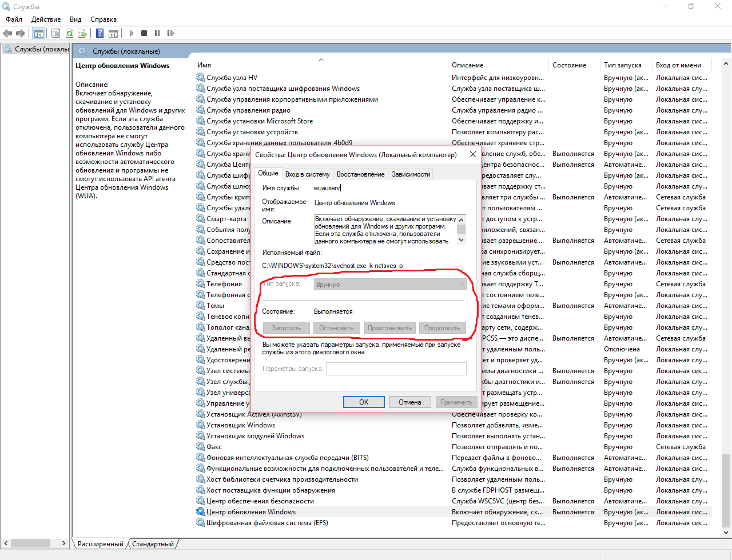Open Properties via the toolbar properties icon
The image size is (732, 560).
click(x=55, y=33)
